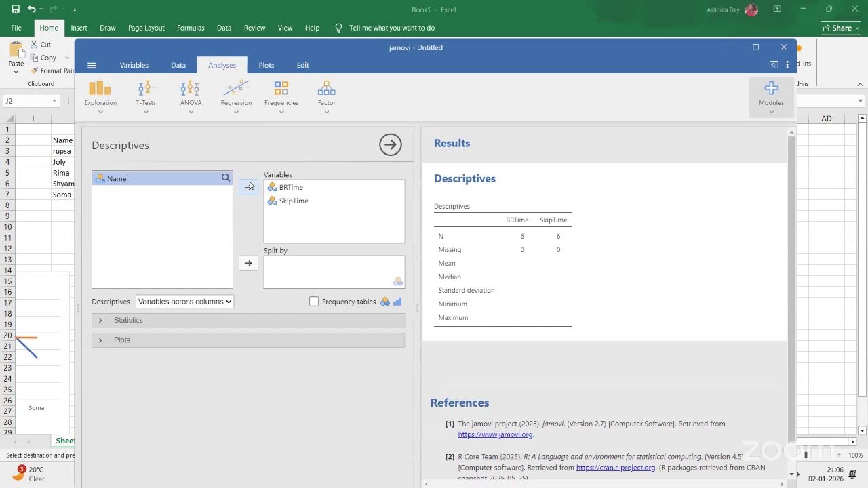Open the Frequencies analyses menu

281,97
